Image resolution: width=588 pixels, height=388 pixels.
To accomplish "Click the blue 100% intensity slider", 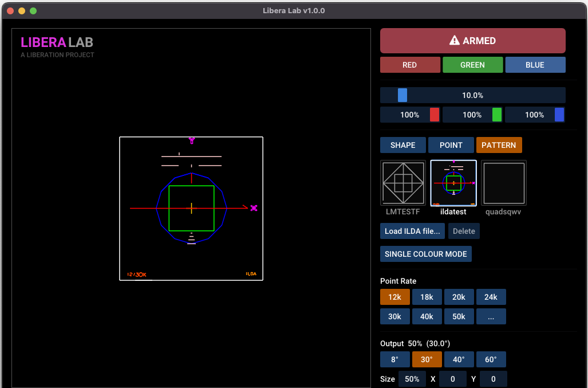I will point(535,115).
